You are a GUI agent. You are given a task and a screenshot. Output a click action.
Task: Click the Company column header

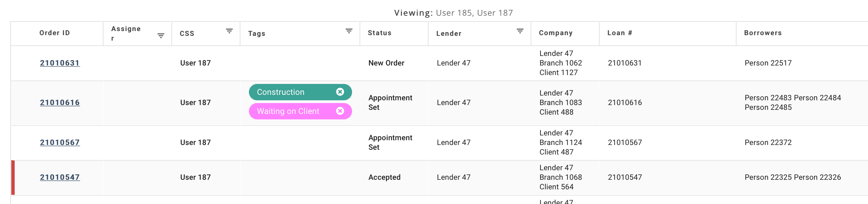(x=556, y=33)
